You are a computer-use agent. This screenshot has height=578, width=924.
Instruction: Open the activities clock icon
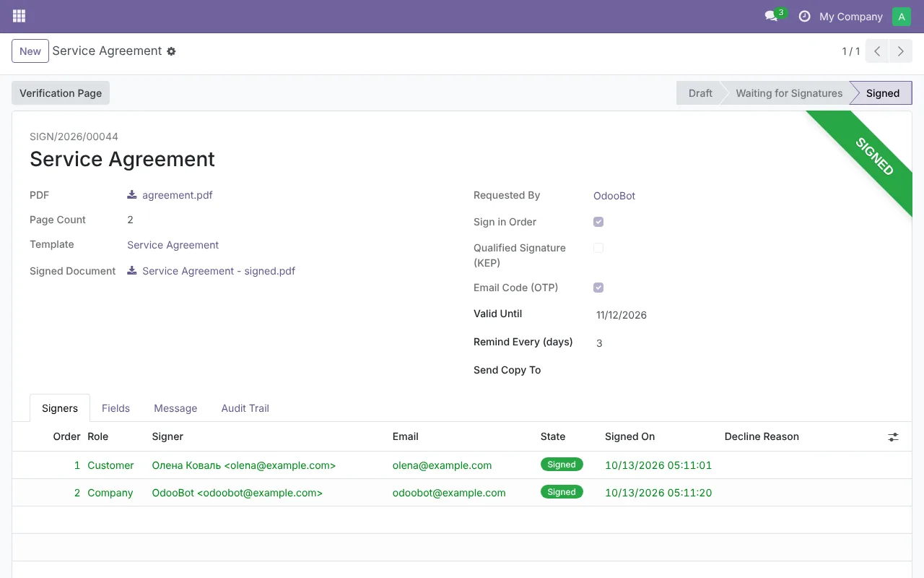coord(804,16)
